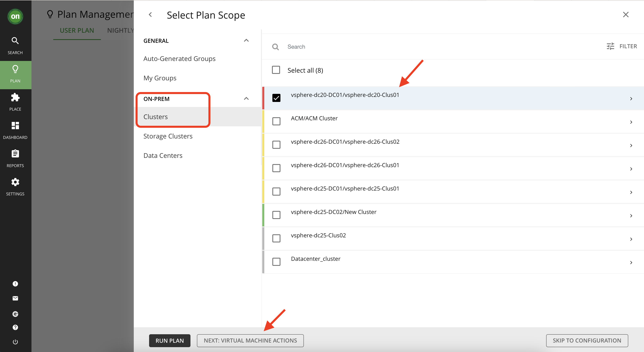
Task: Click the ON-PREM section header
Action: coord(157,99)
